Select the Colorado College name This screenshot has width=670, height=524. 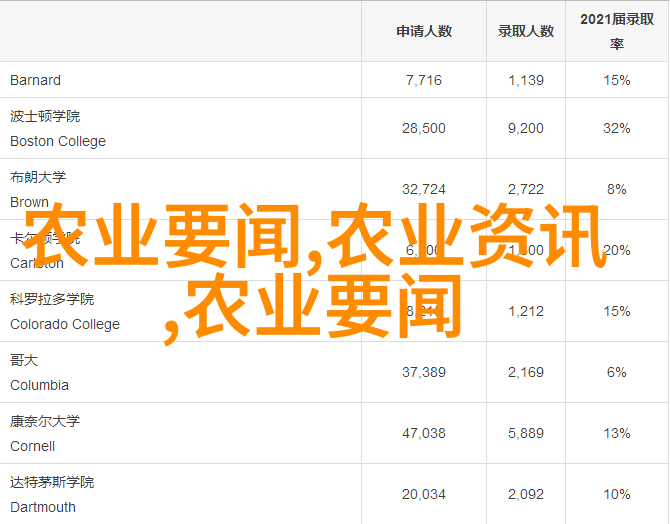pos(65,324)
